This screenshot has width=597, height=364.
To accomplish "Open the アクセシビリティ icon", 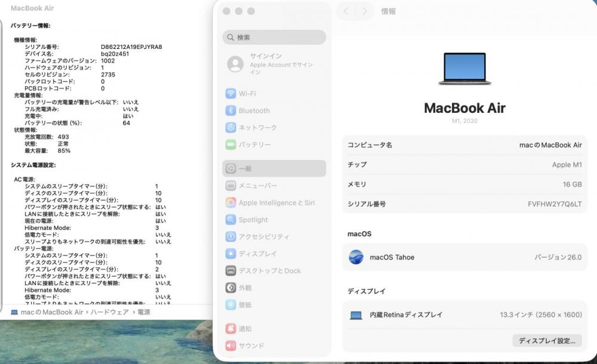I will 230,236.
